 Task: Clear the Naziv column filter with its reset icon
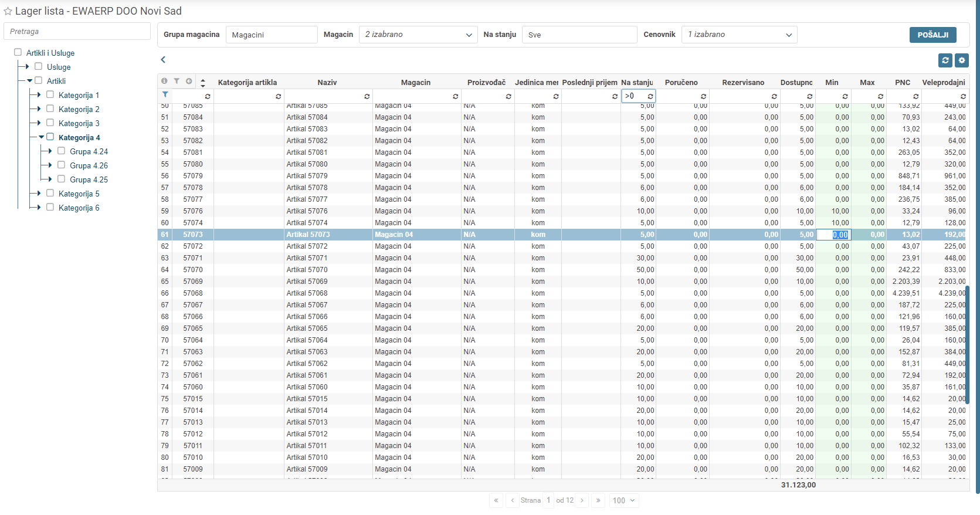367,96
